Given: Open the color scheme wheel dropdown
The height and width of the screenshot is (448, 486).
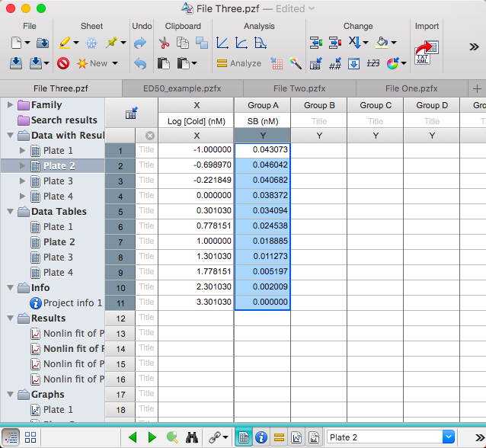Looking at the screenshot, I should point(397,63).
